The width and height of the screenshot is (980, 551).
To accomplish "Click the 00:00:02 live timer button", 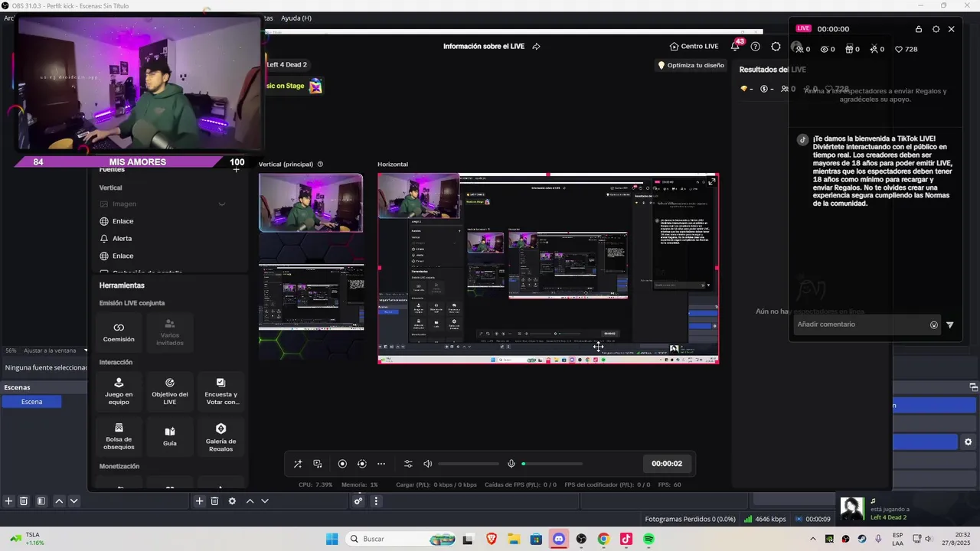I will pos(666,464).
